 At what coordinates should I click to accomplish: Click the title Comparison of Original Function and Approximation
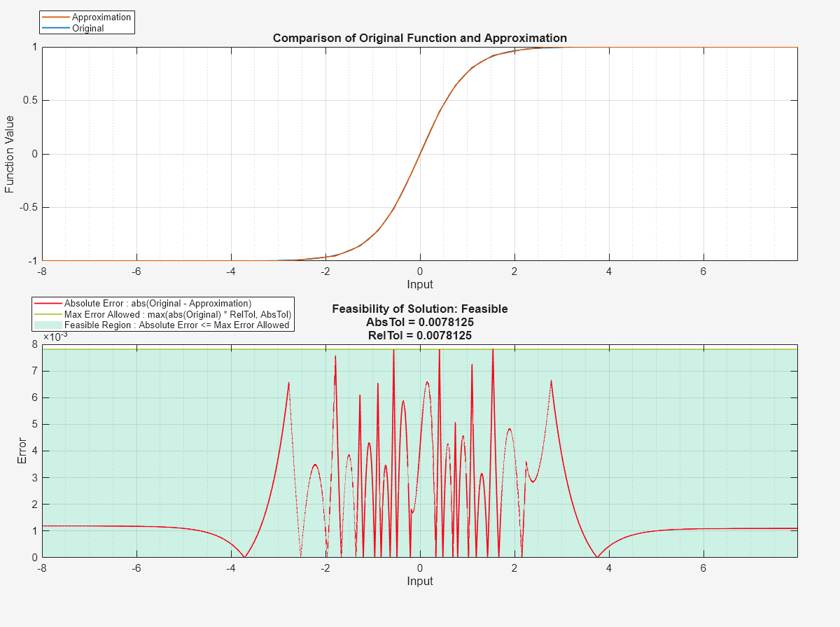tap(420, 38)
